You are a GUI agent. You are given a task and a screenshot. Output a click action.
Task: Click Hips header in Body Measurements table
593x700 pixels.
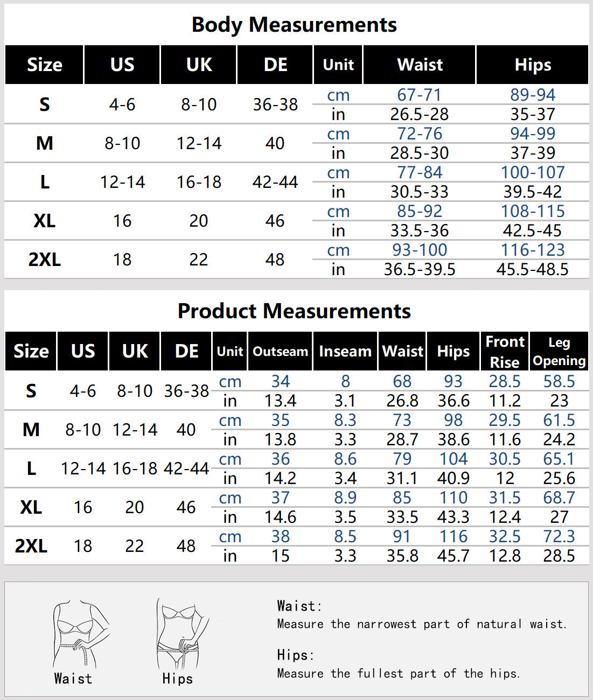click(533, 65)
